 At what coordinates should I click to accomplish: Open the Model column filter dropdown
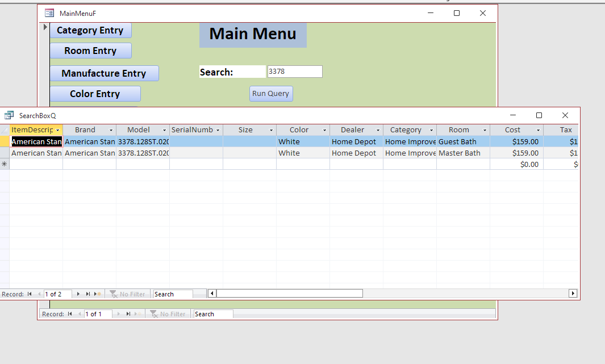(x=164, y=131)
